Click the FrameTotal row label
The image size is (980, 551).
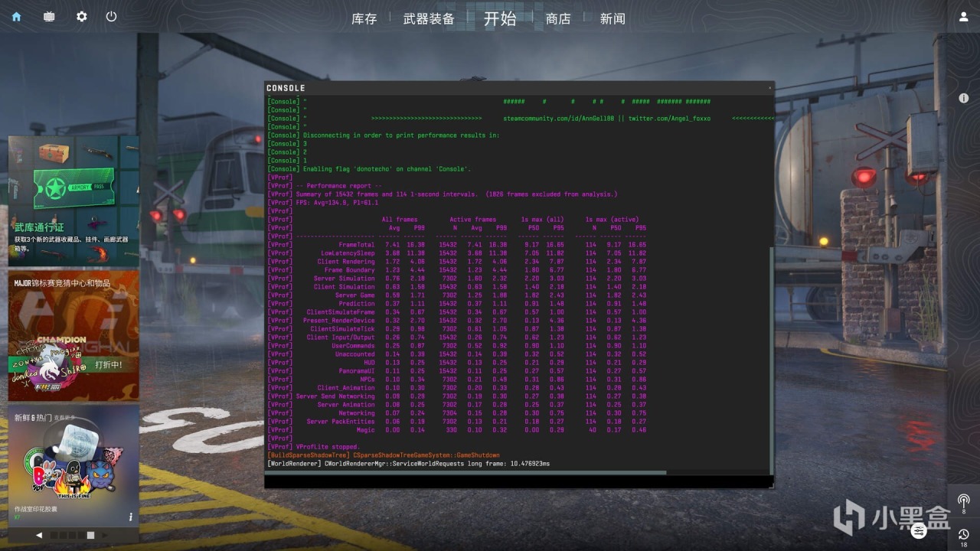(x=357, y=245)
